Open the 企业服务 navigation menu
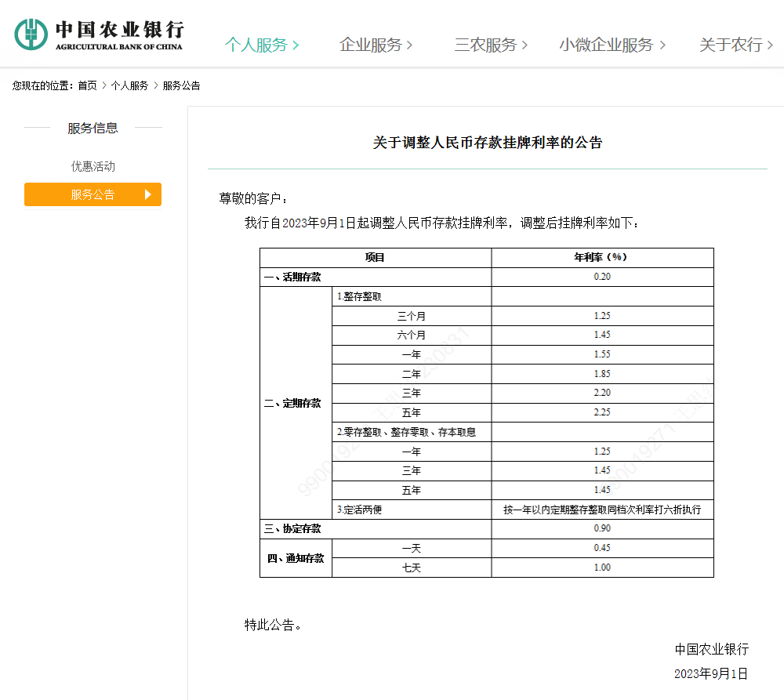 [x=372, y=45]
